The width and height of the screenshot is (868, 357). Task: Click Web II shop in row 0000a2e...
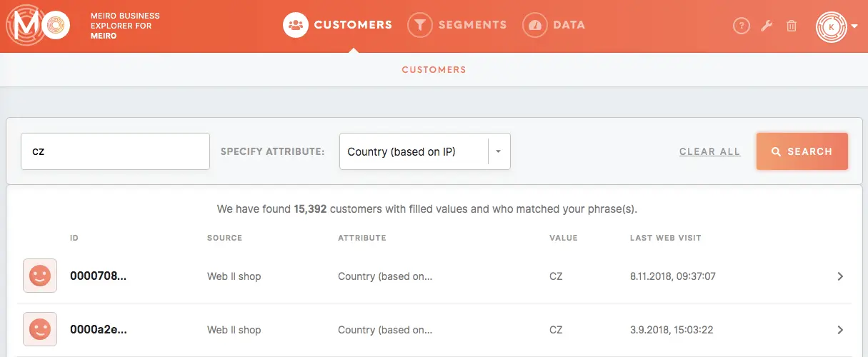pyautogui.click(x=234, y=330)
